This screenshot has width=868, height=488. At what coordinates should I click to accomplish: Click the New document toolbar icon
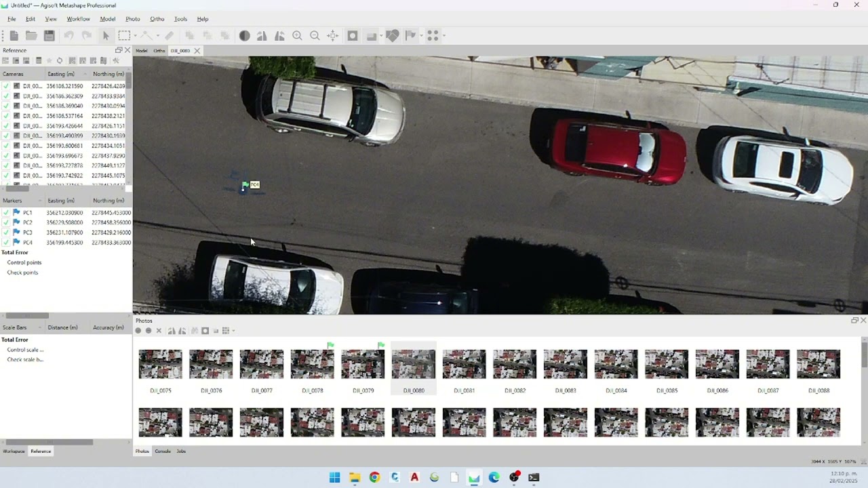[14, 35]
